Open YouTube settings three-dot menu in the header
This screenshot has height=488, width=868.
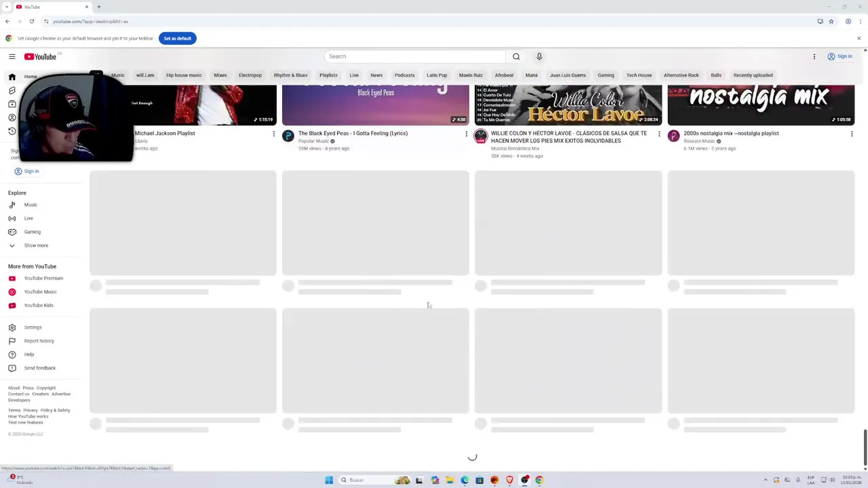pyautogui.click(x=814, y=57)
